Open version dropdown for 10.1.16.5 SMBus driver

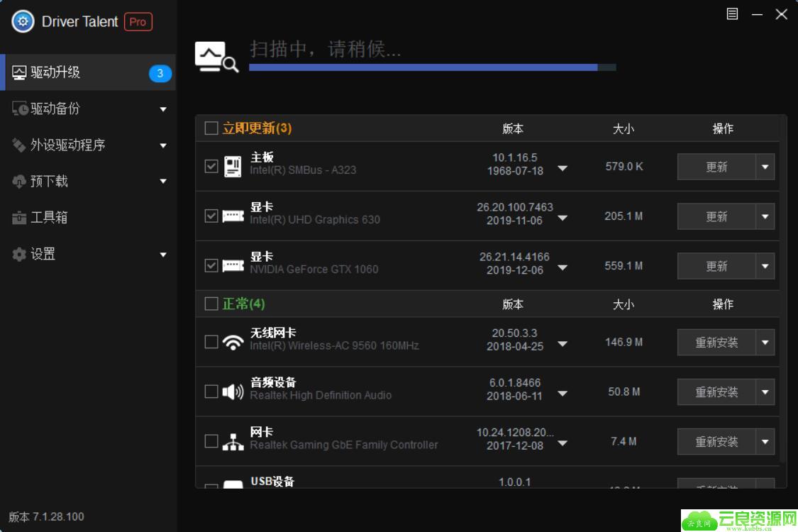563,168
